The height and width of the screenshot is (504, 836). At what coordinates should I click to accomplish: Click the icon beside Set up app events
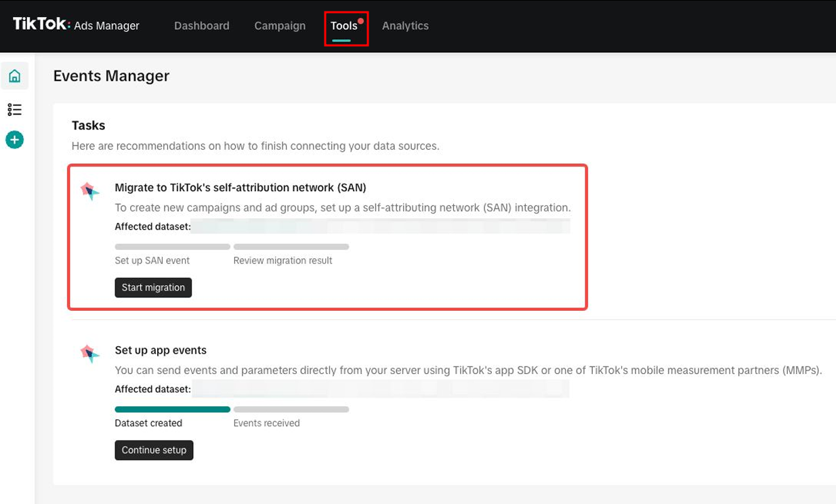point(90,354)
